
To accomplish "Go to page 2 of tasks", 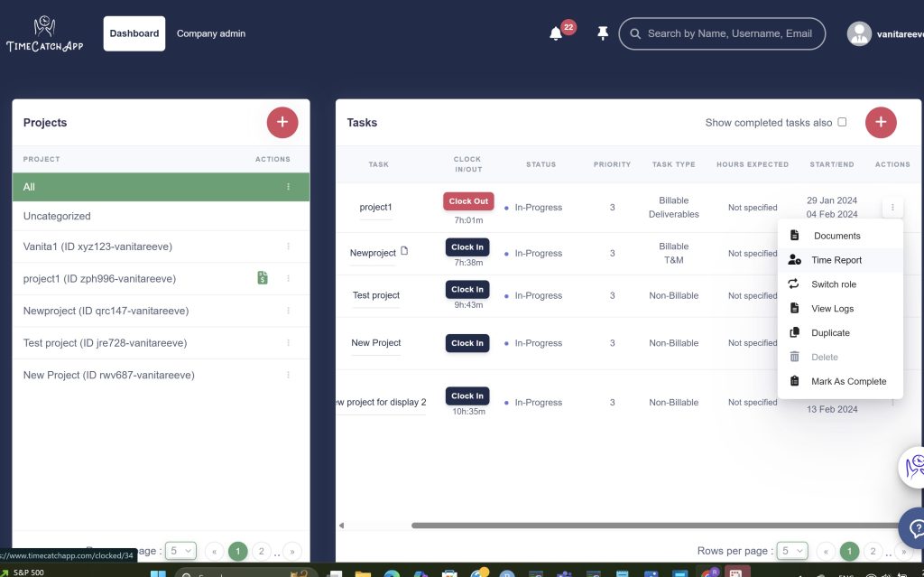I will pyautogui.click(x=873, y=551).
